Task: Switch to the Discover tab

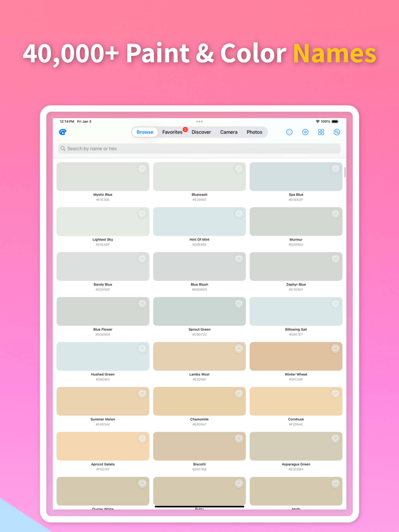Action: pyautogui.click(x=201, y=132)
